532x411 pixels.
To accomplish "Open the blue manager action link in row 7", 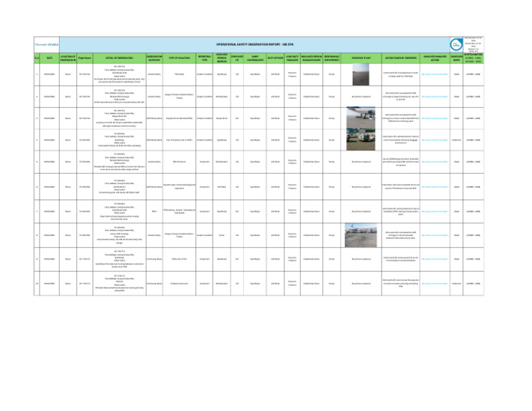I will pos(434,212).
